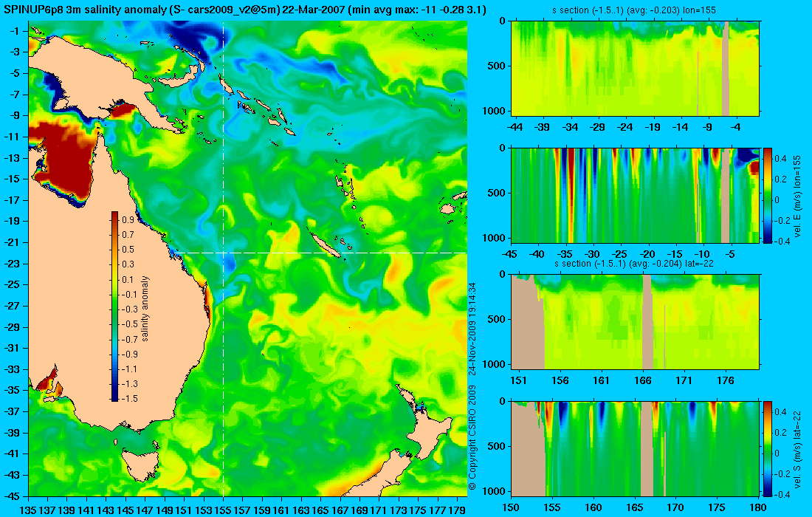812x517 pixels.
Task: Click latitude tick '-1' on the map axis
Action: click(15, 31)
